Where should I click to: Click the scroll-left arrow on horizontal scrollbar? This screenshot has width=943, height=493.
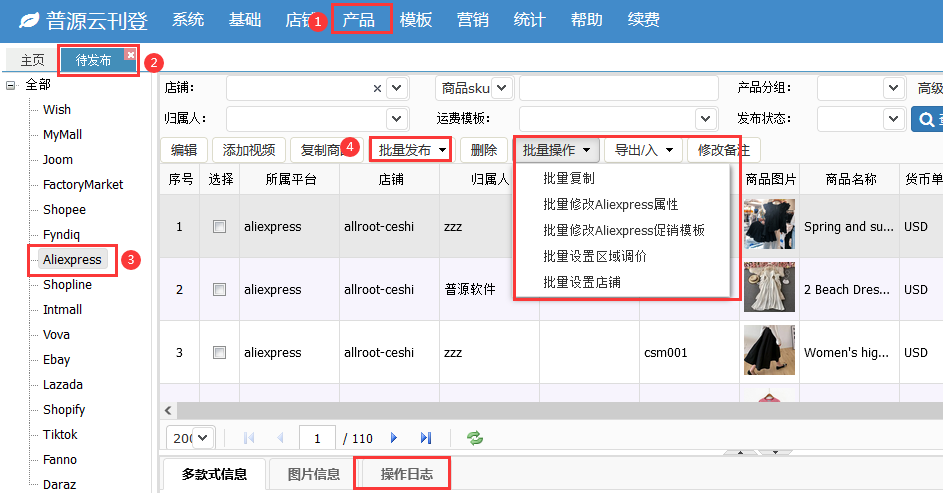[168, 411]
